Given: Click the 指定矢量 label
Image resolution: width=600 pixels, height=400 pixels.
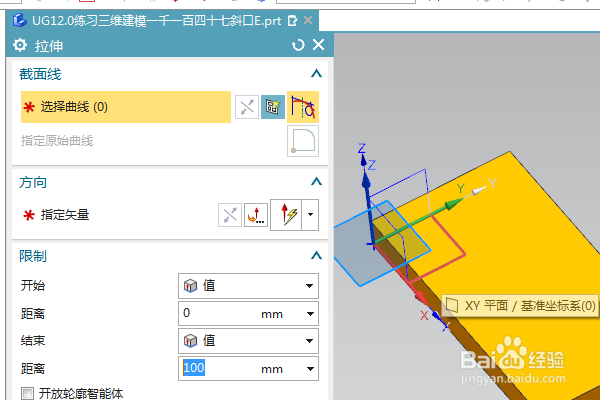Looking at the screenshot, I should point(65,215).
